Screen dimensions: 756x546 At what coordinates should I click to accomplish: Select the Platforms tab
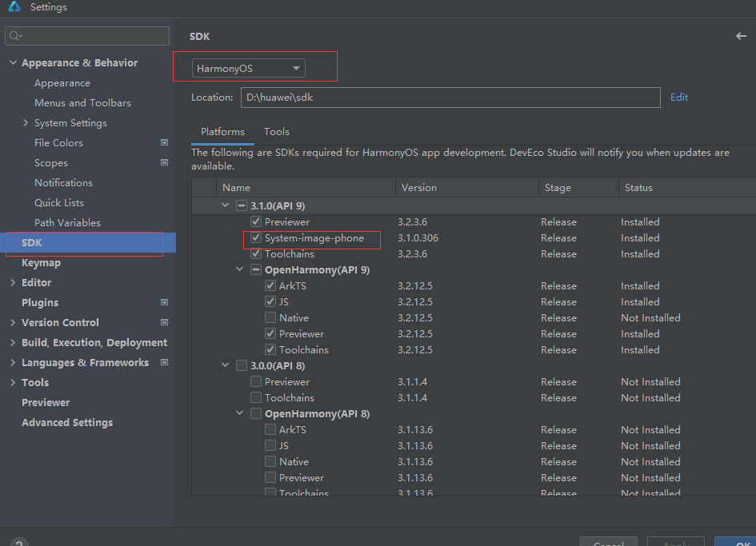coord(222,132)
